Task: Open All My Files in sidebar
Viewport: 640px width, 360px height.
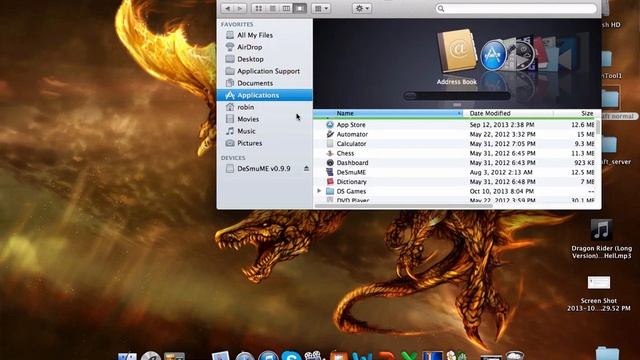Action: pyautogui.click(x=264, y=35)
